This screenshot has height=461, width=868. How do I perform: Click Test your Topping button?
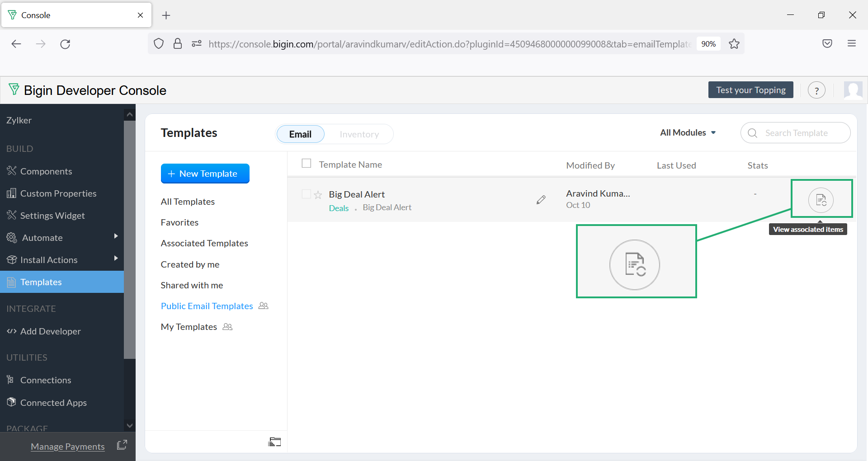point(751,90)
